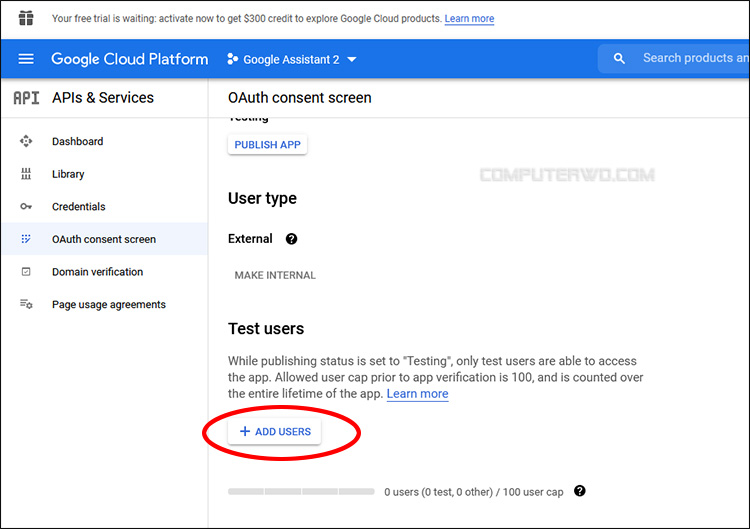750x529 pixels.
Task: Follow the Learn more link in trial banner
Action: pyautogui.click(x=469, y=19)
